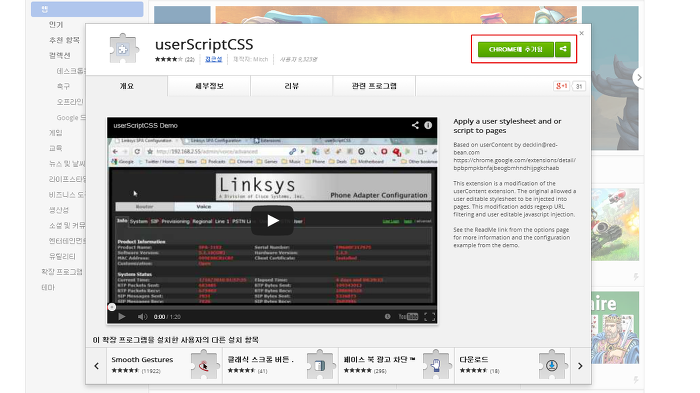Screen dimensions: 700x393
Task: Toggle the video fullscreen mode
Action: tap(429, 317)
